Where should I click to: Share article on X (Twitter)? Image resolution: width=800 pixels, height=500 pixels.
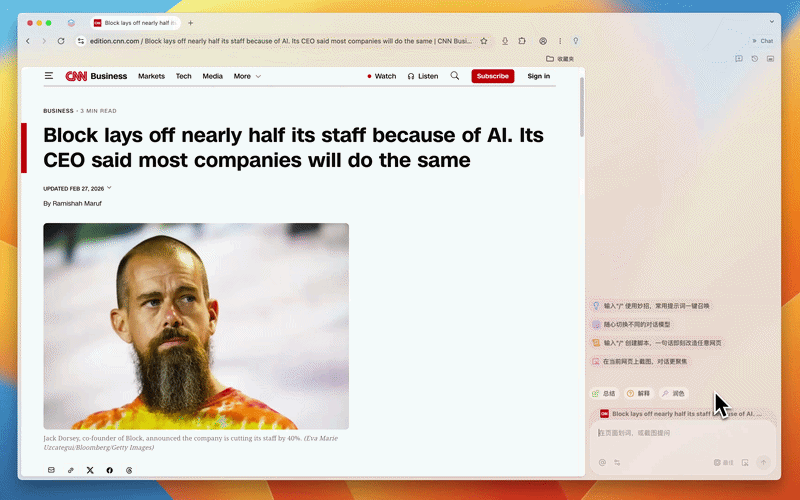pos(90,470)
